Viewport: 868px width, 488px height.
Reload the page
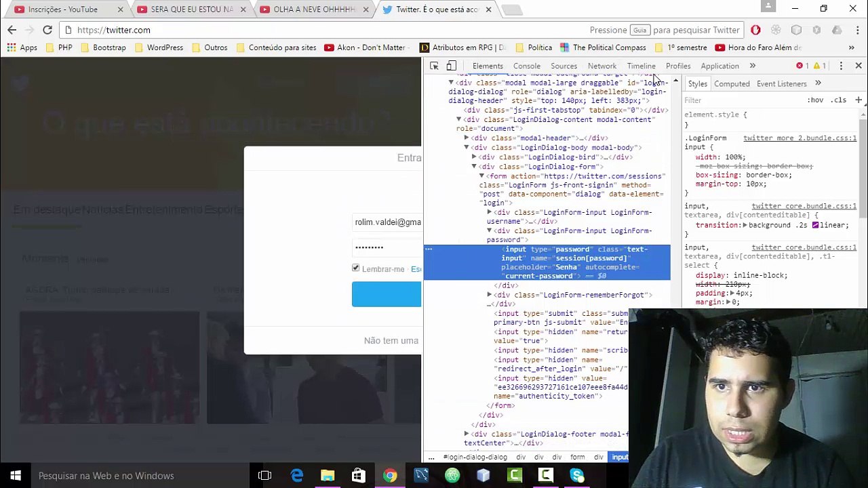click(x=47, y=30)
